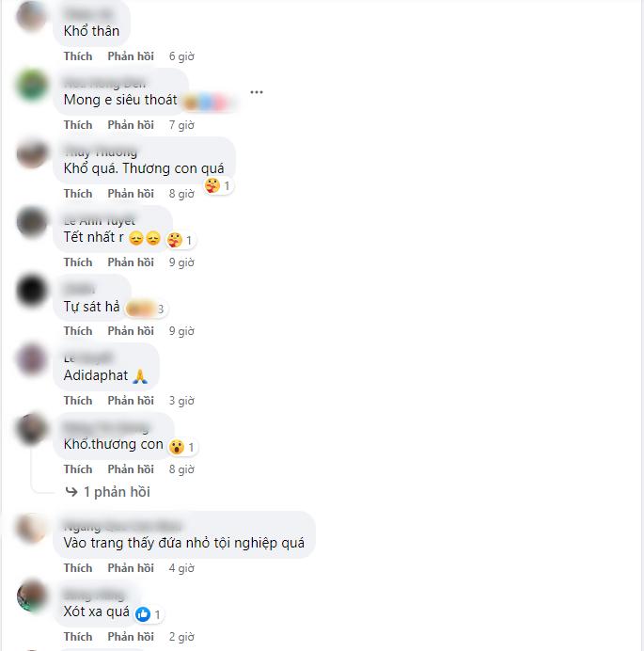Viewport: 644px width, 651px height.
Task: Click "8 giờ" timestamp under "Khổ quá" comment
Action: tap(181, 194)
